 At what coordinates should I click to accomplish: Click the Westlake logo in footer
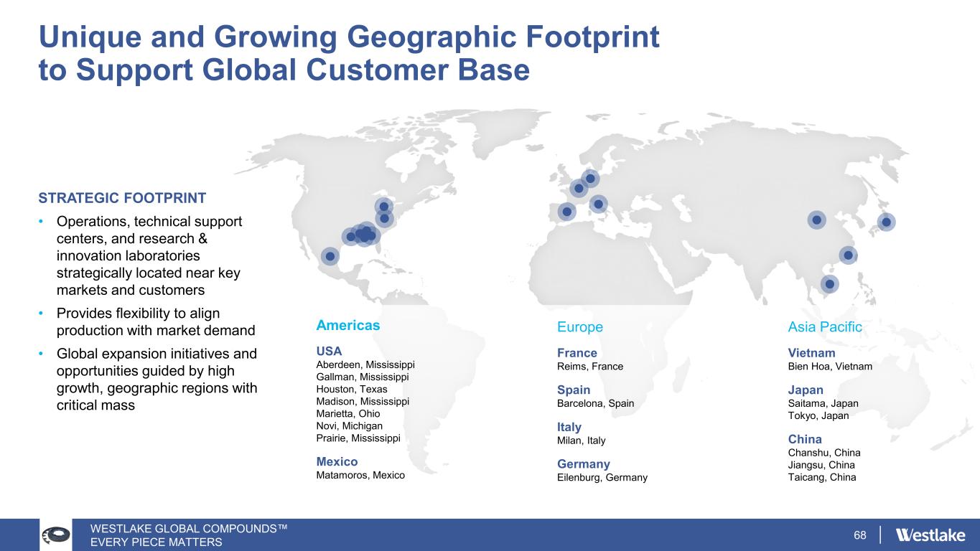point(930,535)
